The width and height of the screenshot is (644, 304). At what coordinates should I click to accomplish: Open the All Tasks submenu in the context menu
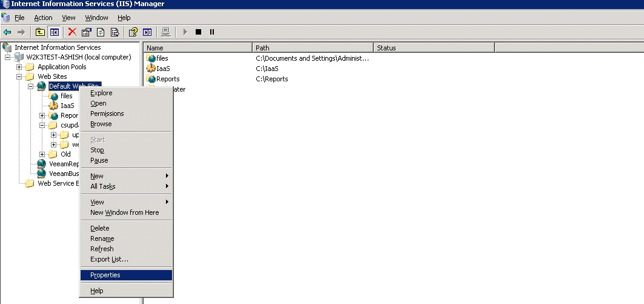coord(126,186)
